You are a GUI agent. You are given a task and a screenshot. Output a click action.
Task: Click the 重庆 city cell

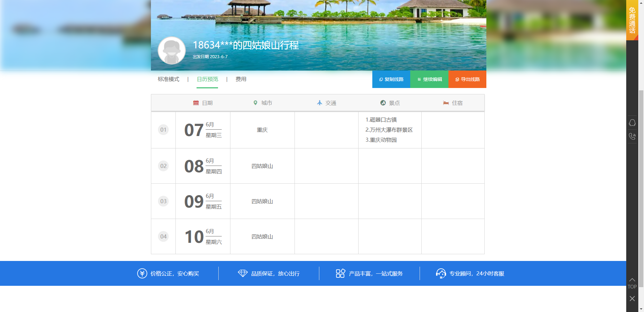tap(262, 130)
